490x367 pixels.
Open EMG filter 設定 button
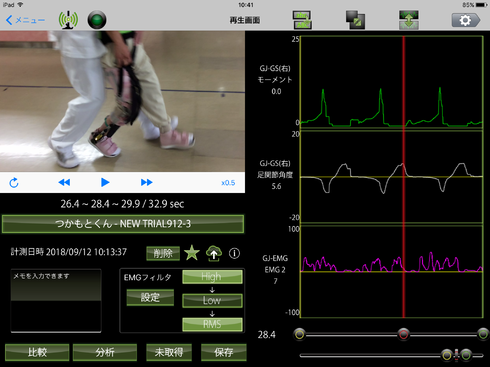click(150, 297)
